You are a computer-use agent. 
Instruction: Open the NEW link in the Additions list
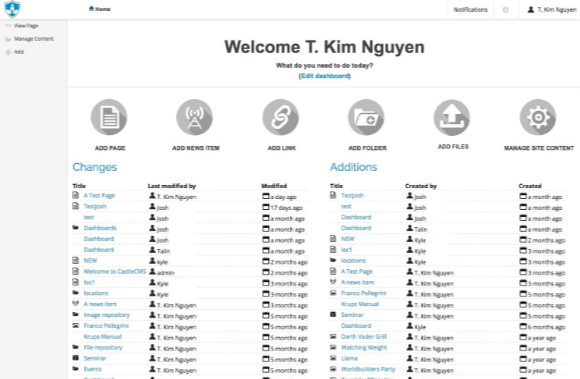pyautogui.click(x=347, y=239)
